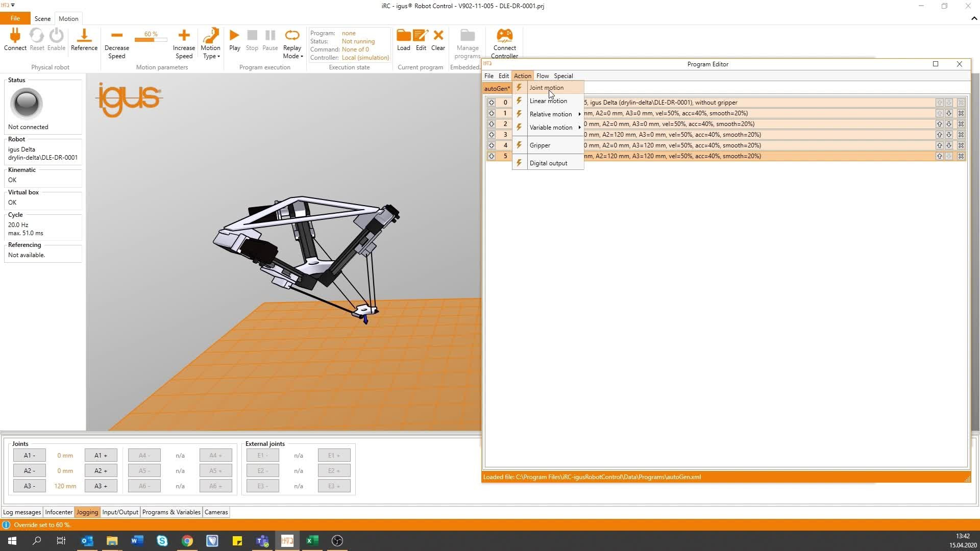Viewport: 980px width, 551px height.
Task: Switch to the Log messages tab
Action: (22, 512)
